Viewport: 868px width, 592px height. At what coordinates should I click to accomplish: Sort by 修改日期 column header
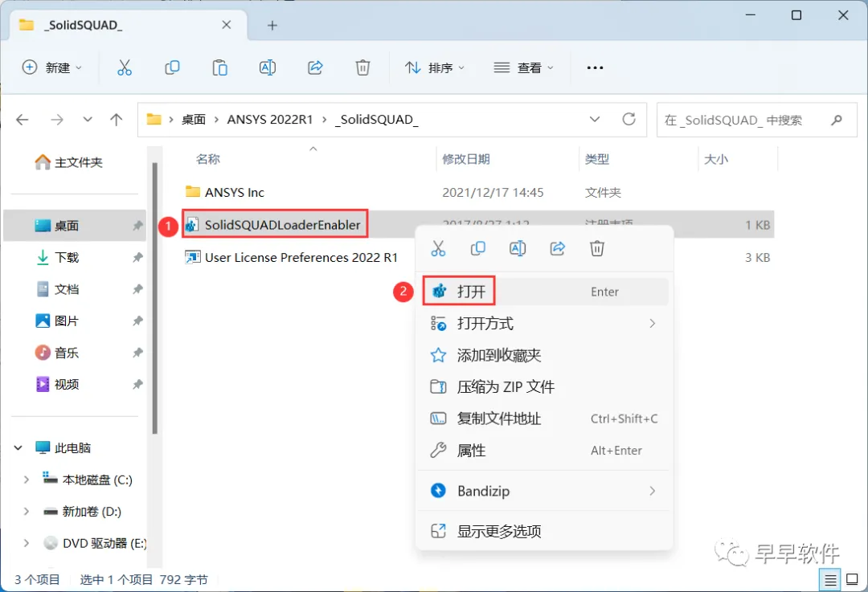point(466,159)
